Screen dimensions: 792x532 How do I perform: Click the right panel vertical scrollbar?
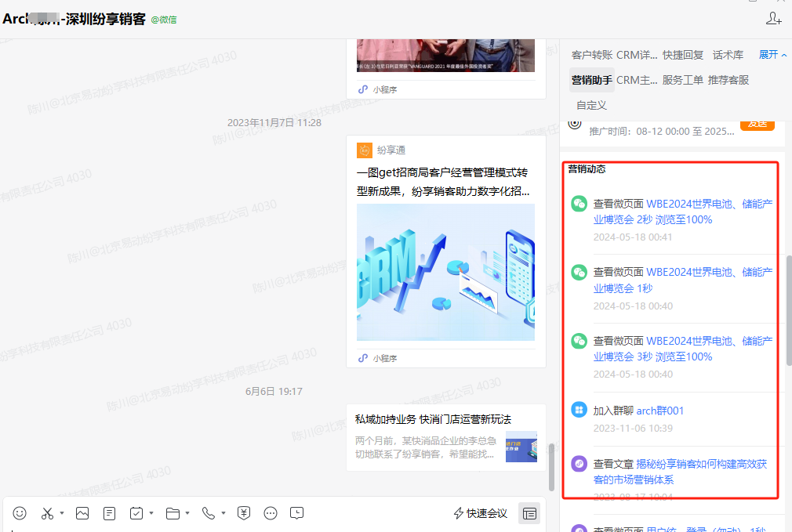789,310
